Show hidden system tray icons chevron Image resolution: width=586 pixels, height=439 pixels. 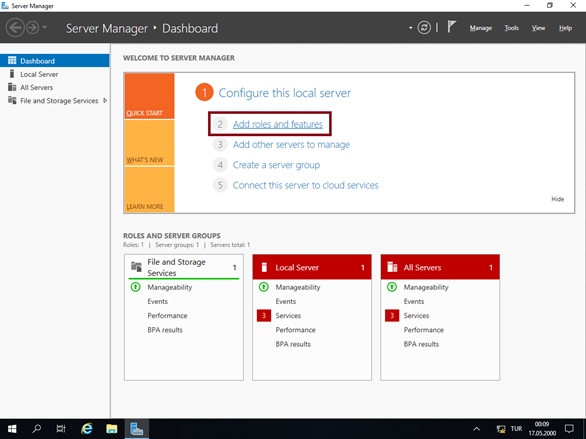[x=476, y=429]
